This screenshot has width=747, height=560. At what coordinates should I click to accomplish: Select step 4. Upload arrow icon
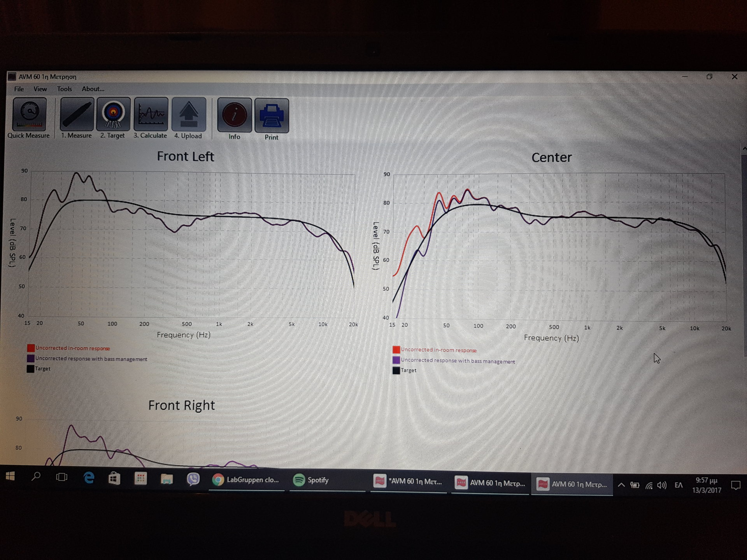tap(189, 114)
